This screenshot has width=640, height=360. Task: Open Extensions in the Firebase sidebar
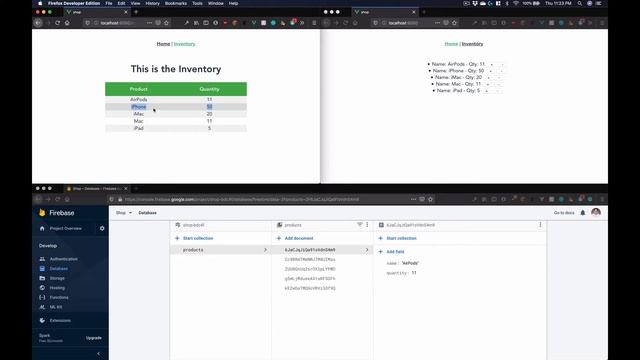click(x=60, y=320)
